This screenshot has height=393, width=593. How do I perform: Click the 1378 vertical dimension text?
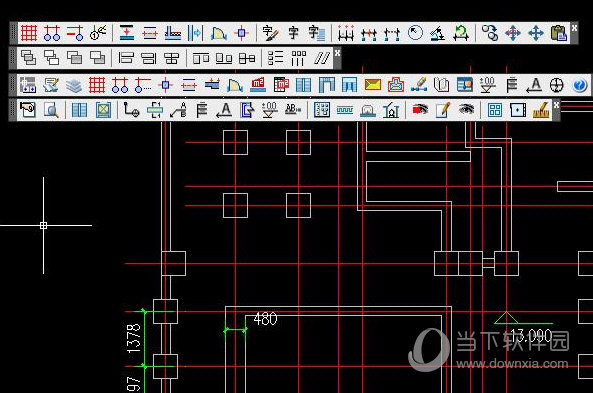point(134,339)
